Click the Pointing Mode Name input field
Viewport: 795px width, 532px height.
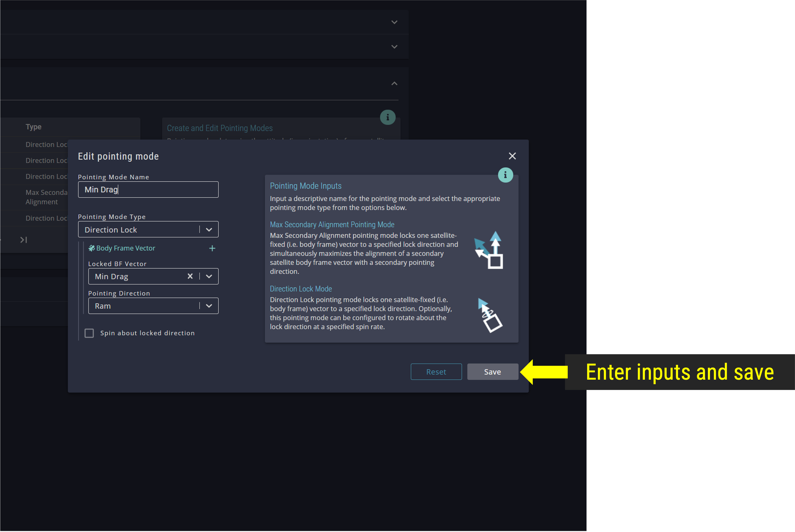click(x=148, y=189)
